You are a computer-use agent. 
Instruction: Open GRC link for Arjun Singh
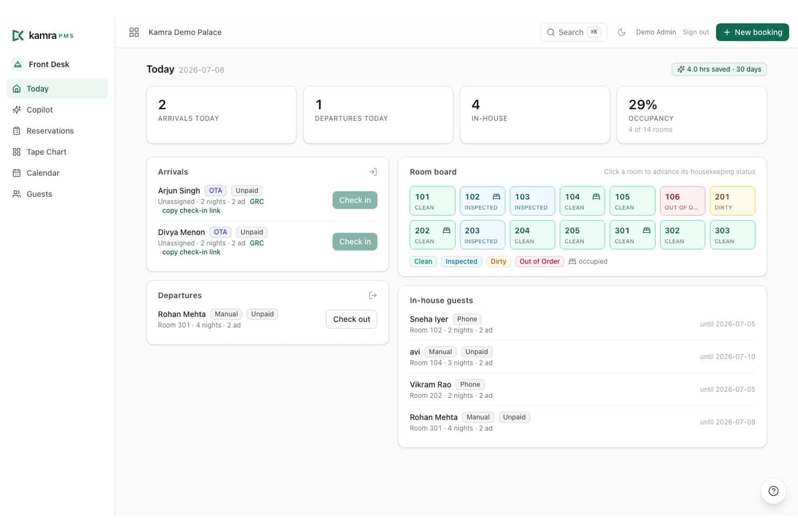click(257, 202)
